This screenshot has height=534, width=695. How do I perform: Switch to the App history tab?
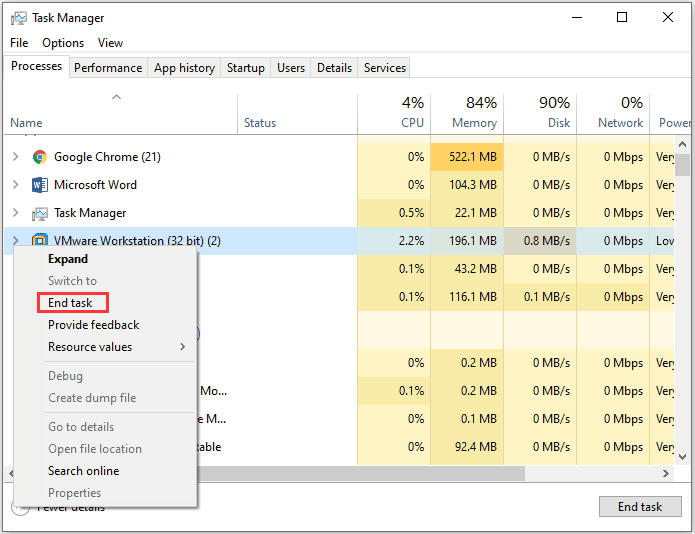click(x=184, y=68)
